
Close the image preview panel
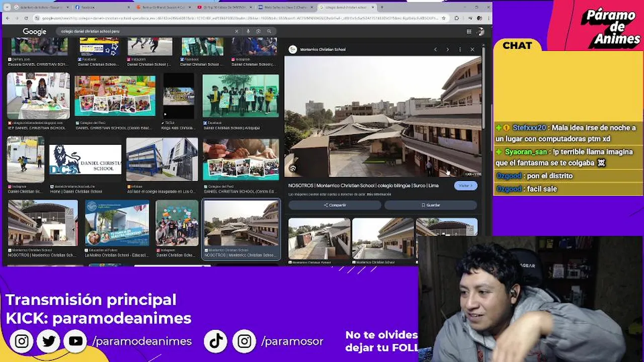472,49
